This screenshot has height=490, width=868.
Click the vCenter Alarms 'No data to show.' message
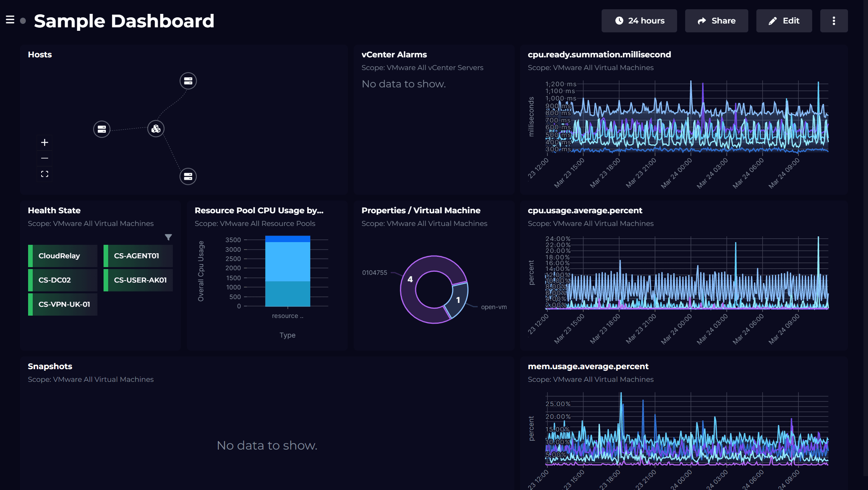coord(404,84)
